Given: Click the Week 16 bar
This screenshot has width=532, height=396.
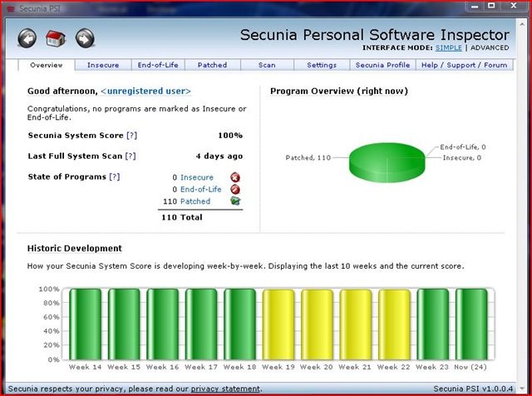Looking at the screenshot, I should [163, 324].
